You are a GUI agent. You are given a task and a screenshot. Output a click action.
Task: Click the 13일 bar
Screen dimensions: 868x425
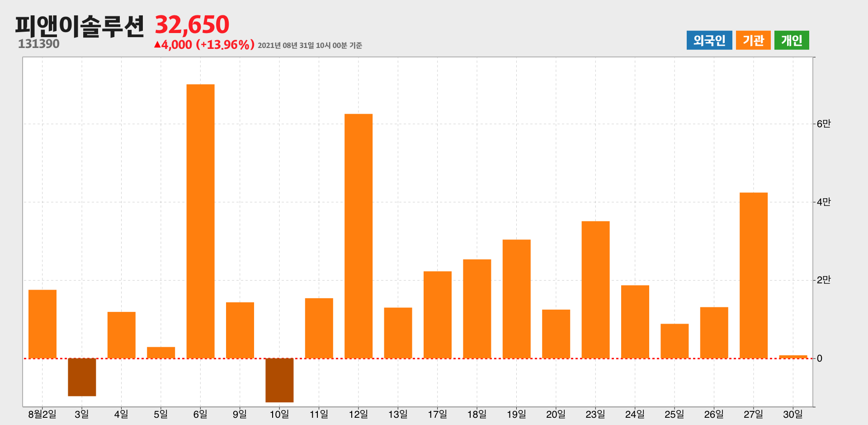tap(398, 333)
